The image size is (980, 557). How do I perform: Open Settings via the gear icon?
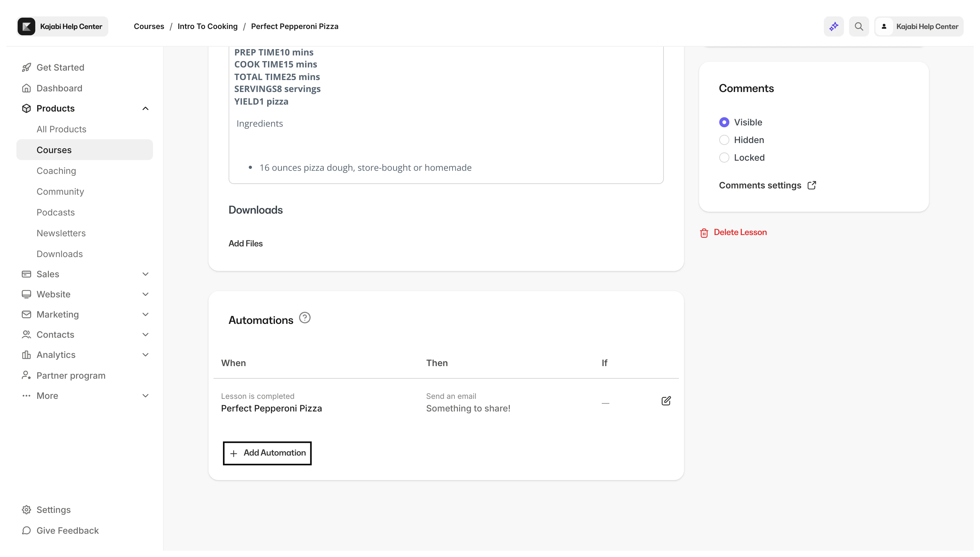click(26, 509)
